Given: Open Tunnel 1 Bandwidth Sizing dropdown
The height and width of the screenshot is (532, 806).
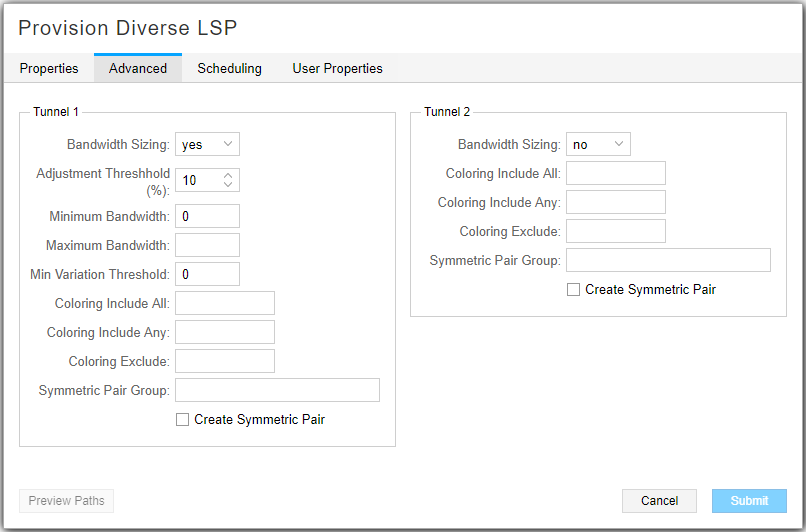Looking at the screenshot, I should point(207,145).
